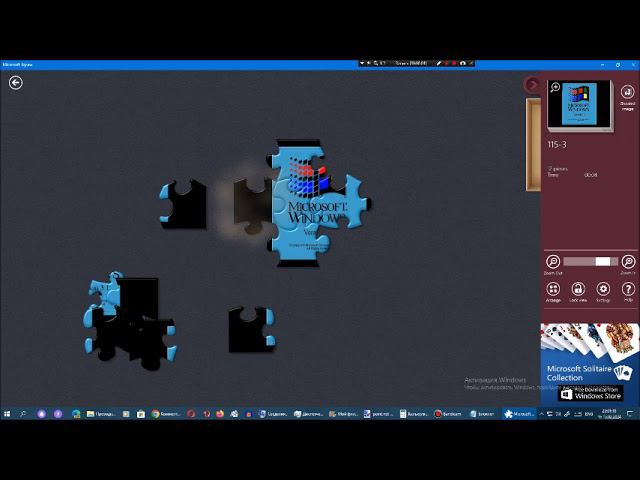Collapse the side panel with the arrow button
This screenshot has width=640, height=480.
[532, 84]
